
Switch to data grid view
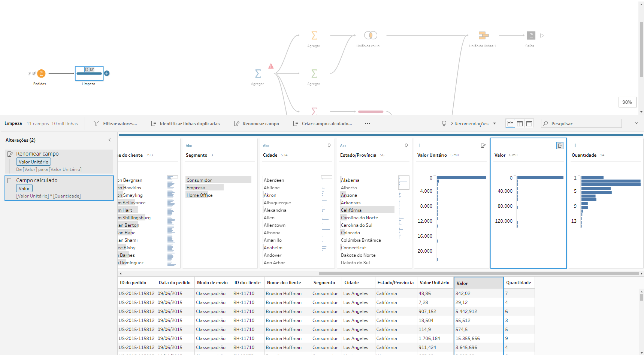(x=520, y=123)
